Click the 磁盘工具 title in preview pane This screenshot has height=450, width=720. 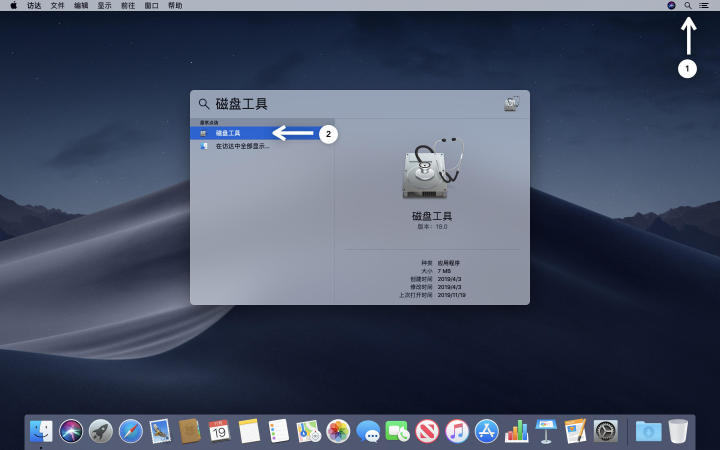(432, 216)
